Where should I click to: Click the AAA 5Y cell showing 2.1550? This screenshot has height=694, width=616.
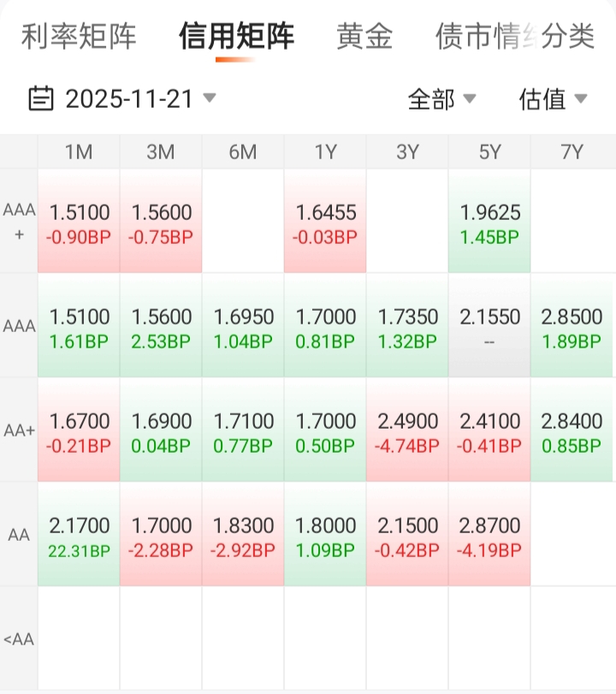489,326
